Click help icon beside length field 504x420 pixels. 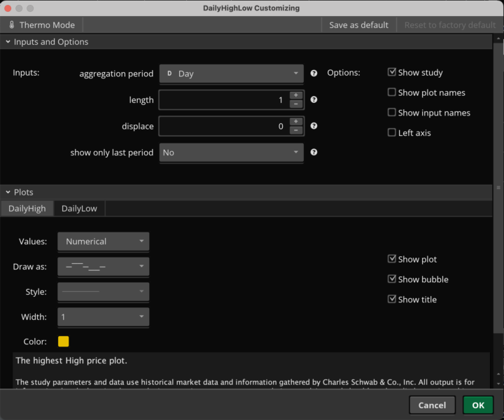coord(314,100)
